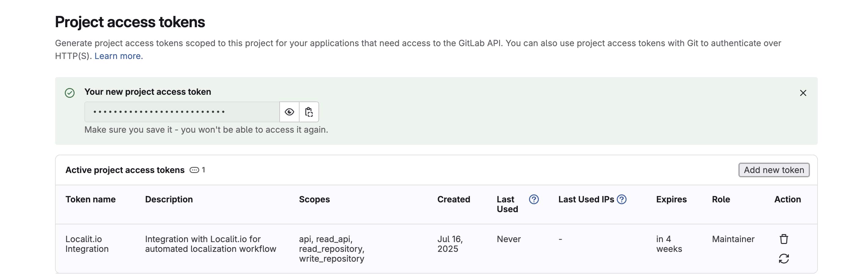Rotate the Localit.io Integration token
Viewport: 868px width, 280px height.
coord(784,258)
